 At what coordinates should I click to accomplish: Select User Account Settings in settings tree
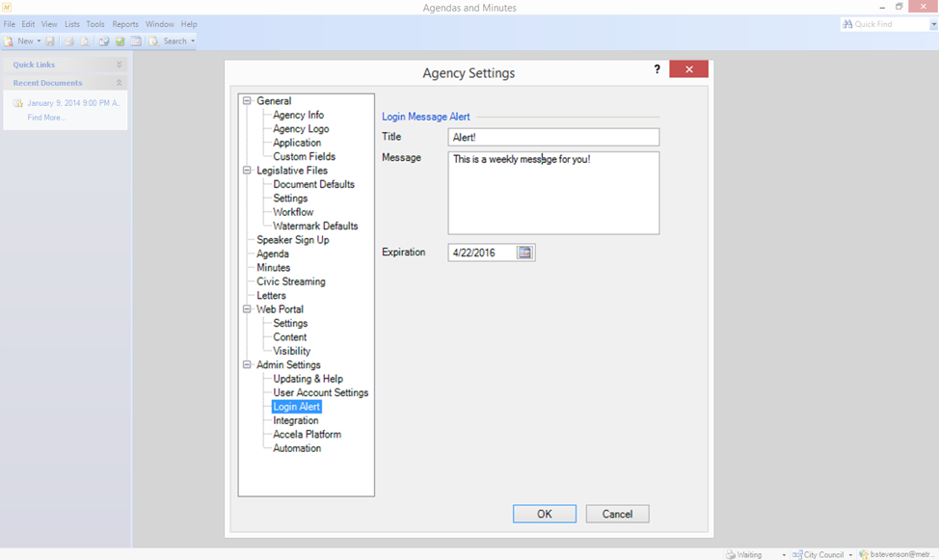tap(320, 393)
